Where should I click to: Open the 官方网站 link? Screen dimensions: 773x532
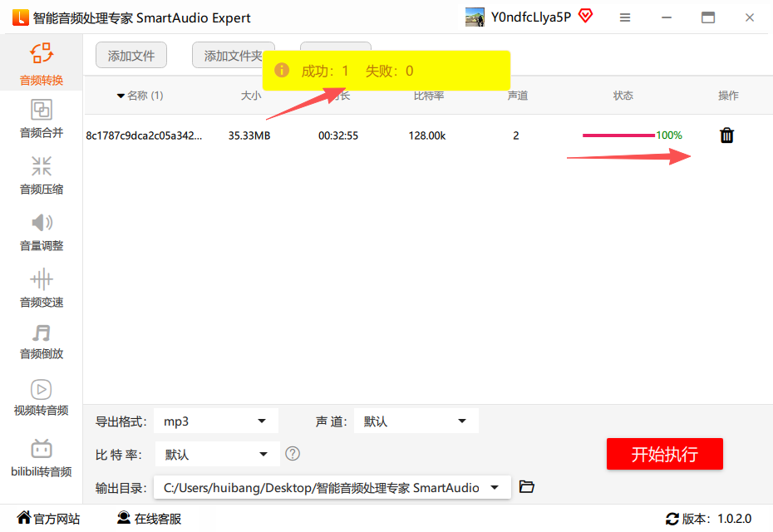point(49,519)
